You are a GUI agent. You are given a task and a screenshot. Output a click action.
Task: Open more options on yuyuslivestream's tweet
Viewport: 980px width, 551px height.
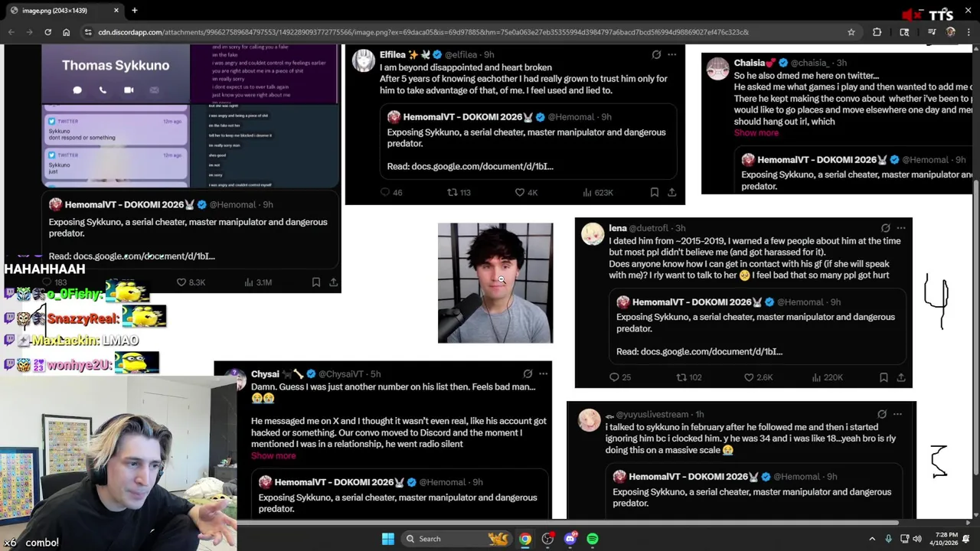[x=897, y=414]
